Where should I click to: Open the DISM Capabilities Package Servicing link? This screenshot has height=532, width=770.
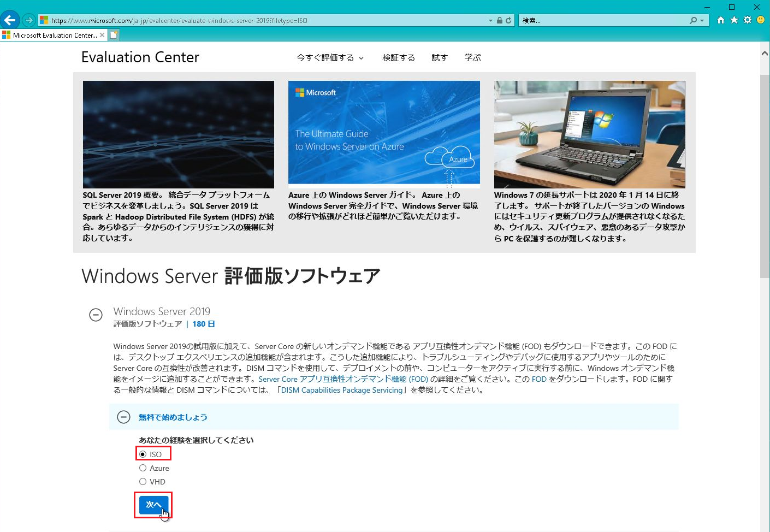coord(341,390)
